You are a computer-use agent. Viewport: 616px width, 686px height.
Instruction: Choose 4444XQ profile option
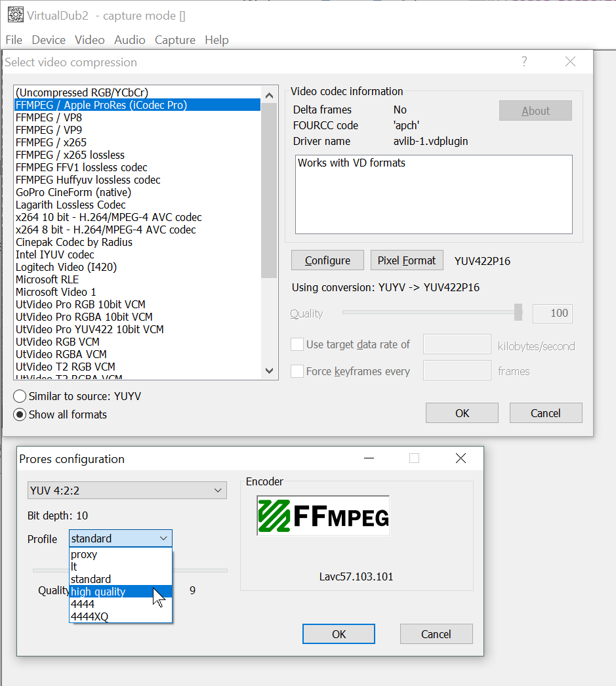[x=121, y=616]
